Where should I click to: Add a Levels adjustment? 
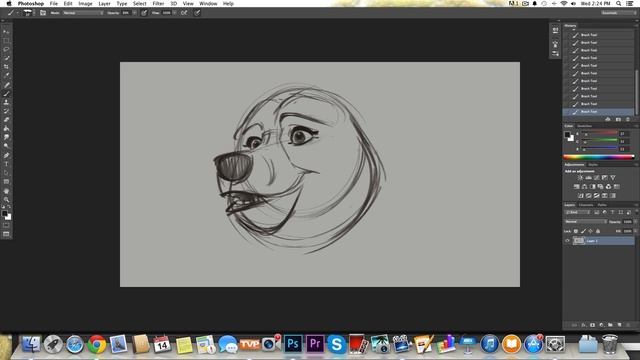pos(588,178)
